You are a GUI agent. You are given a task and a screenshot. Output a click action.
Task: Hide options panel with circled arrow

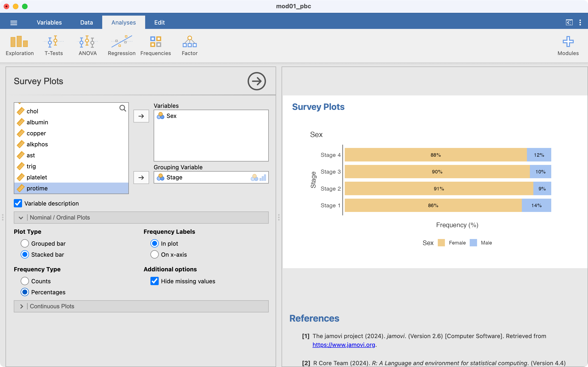257,81
